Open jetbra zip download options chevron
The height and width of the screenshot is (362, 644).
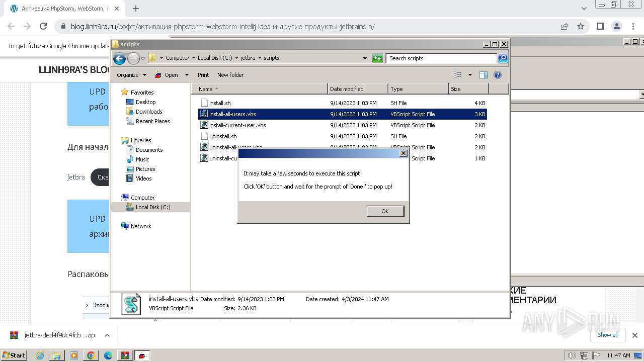click(x=107, y=335)
